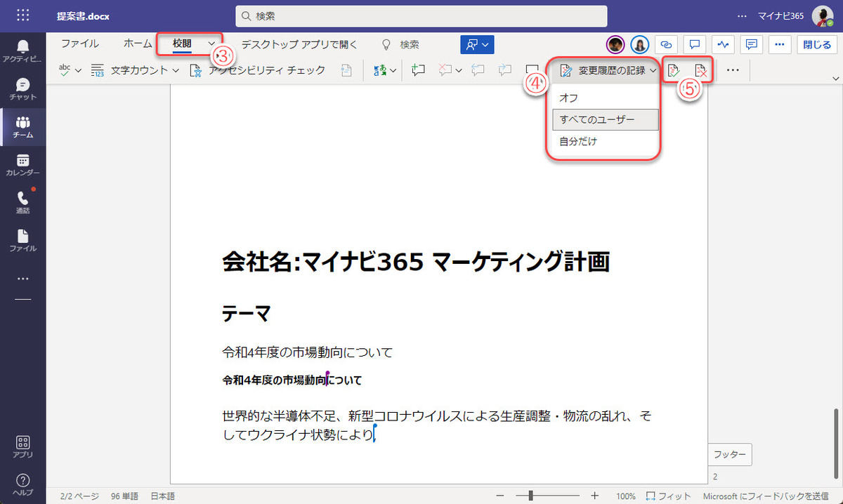Click the grayed document icon after accessibility

(346, 70)
